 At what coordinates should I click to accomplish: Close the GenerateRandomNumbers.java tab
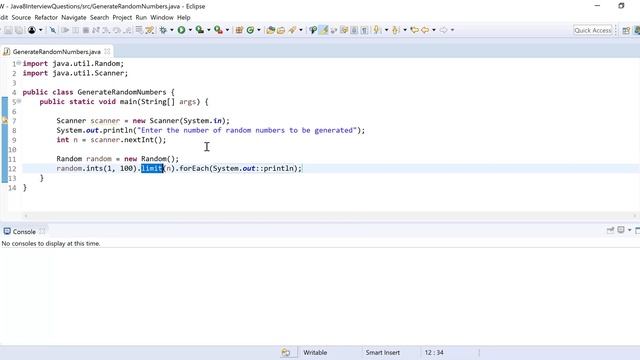click(107, 51)
